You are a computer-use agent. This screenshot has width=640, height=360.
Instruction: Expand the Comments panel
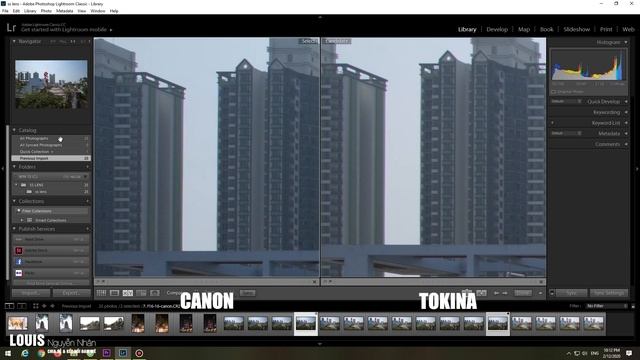626,144
